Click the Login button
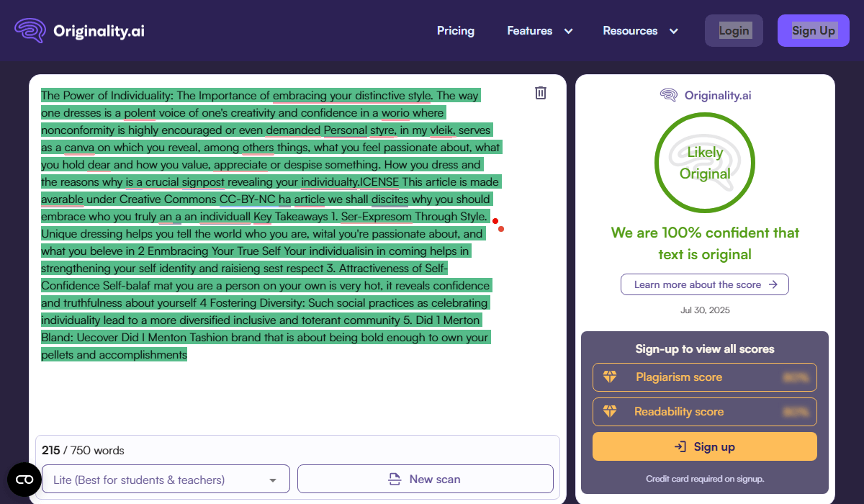Viewport: 864px width, 504px height. coord(734,30)
